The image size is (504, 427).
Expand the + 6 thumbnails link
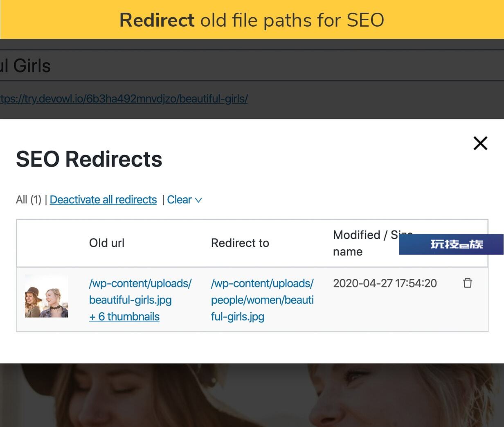[x=124, y=316]
